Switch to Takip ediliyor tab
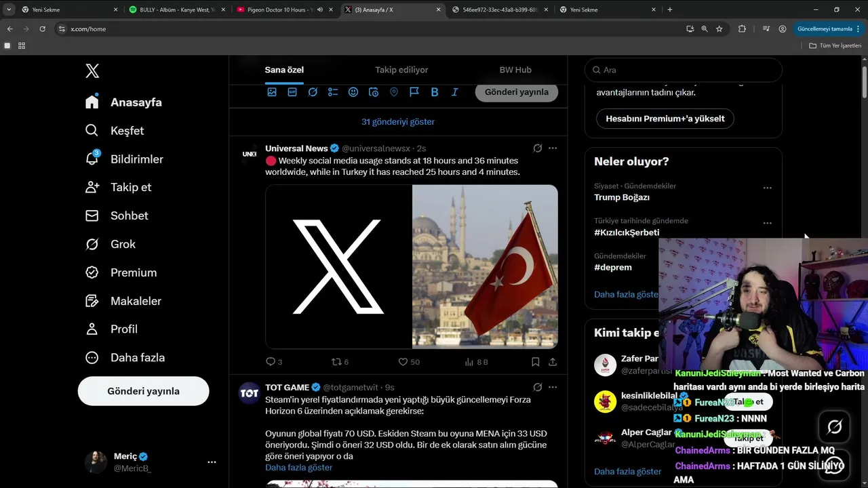 click(401, 70)
